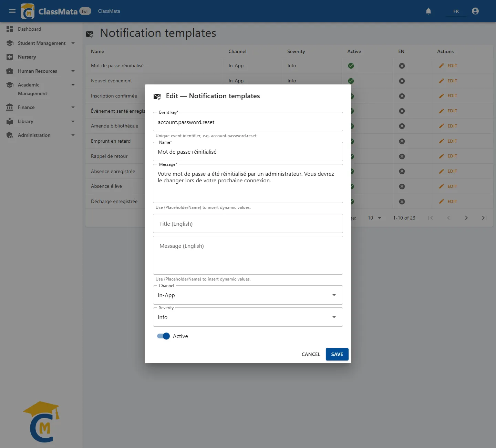Edit the Mot de passe réinitialisé template
The width and height of the screenshot is (496, 448).
[448, 65]
